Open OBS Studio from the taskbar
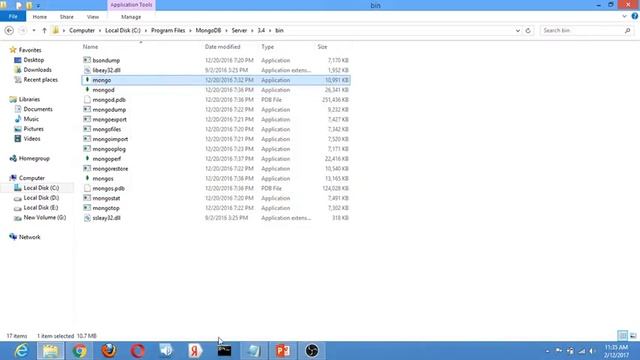The height and width of the screenshot is (360, 640). 312,351
